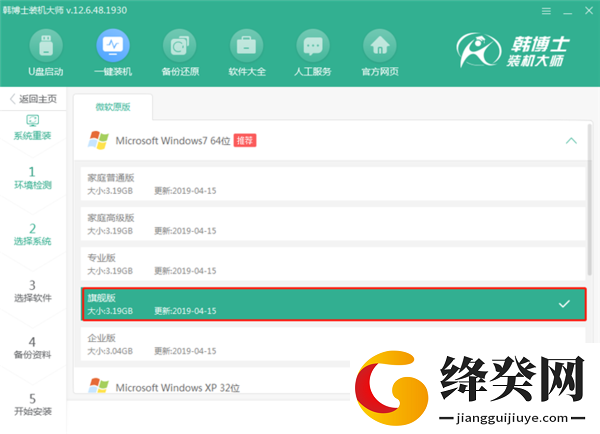Click the Windows7 logo icon
600x434 pixels.
[x=98, y=140]
